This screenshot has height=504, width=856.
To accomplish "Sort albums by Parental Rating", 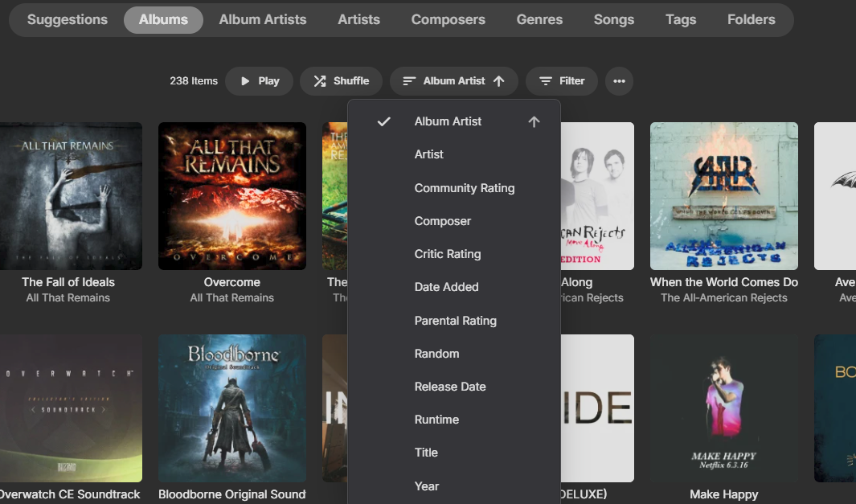I will [453, 321].
